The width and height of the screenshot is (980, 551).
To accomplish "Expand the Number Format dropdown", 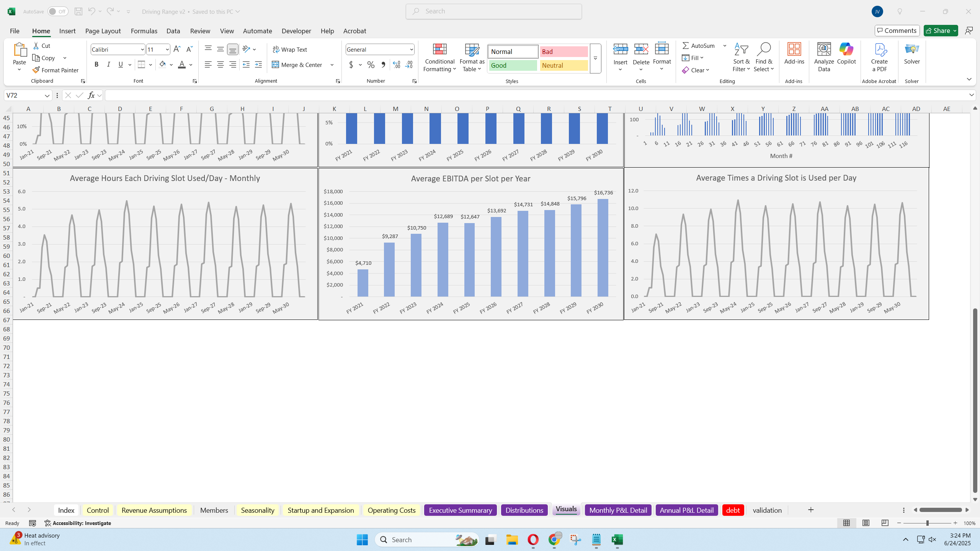I will pyautogui.click(x=412, y=49).
